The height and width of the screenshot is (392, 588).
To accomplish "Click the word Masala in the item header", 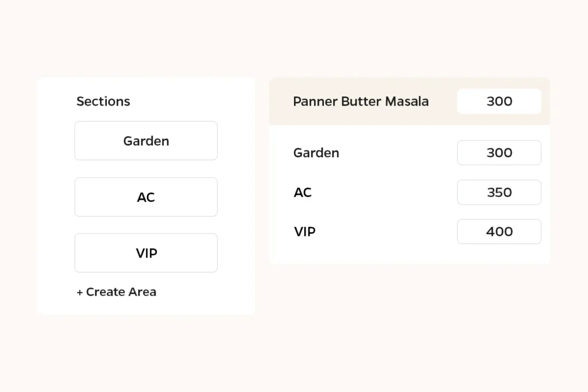I will (x=407, y=101).
